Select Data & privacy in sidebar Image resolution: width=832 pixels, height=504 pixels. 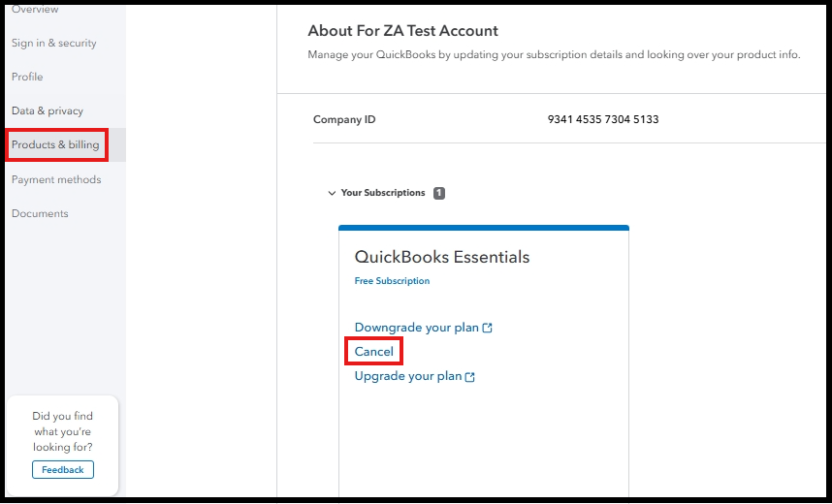[x=48, y=111]
